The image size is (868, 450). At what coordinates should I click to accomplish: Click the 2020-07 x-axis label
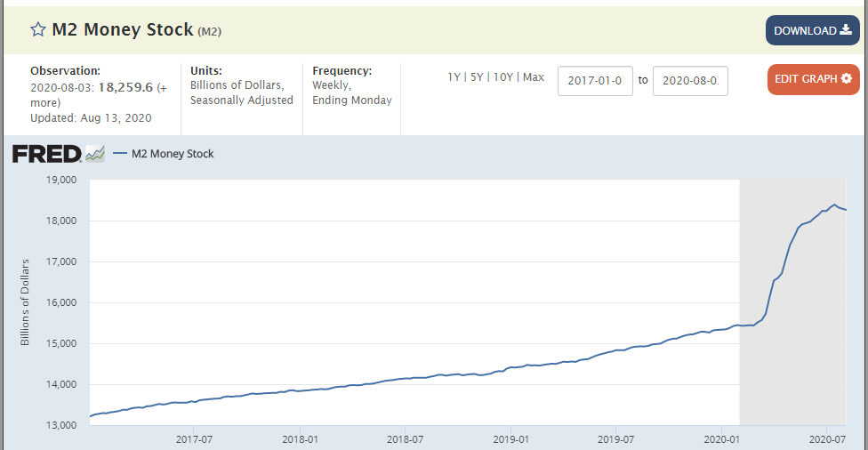click(826, 439)
